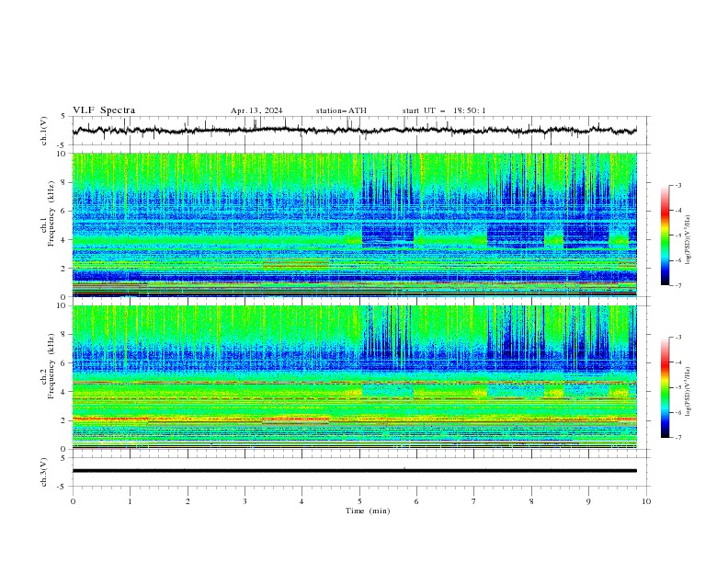
Task: Click the "-5" tick of ch.1(V) axis
Action: click(63, 145)
